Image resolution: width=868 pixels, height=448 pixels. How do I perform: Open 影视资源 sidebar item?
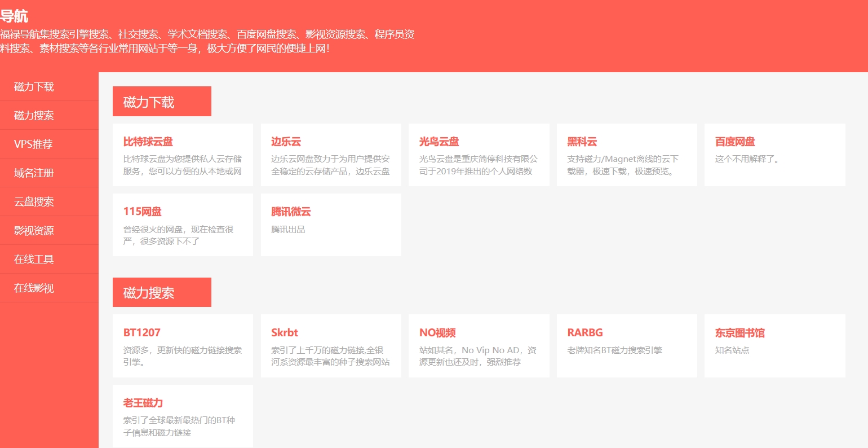pos(49,231)
